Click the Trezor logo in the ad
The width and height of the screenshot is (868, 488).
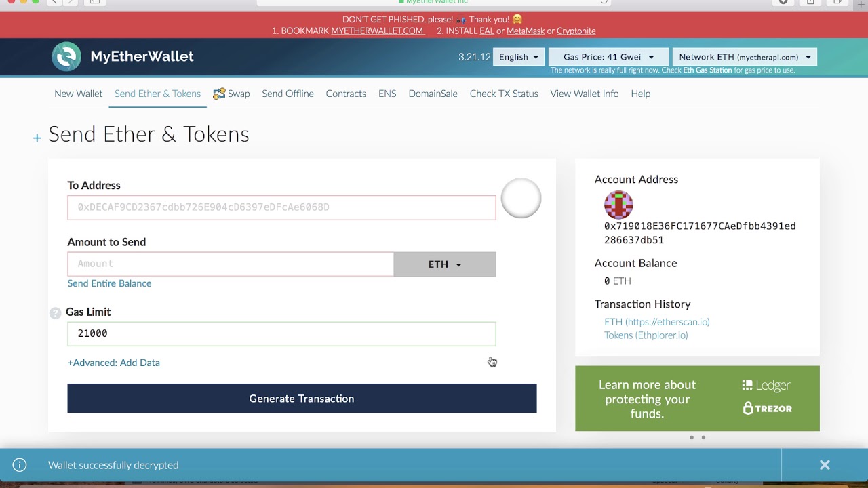point(767,409)
